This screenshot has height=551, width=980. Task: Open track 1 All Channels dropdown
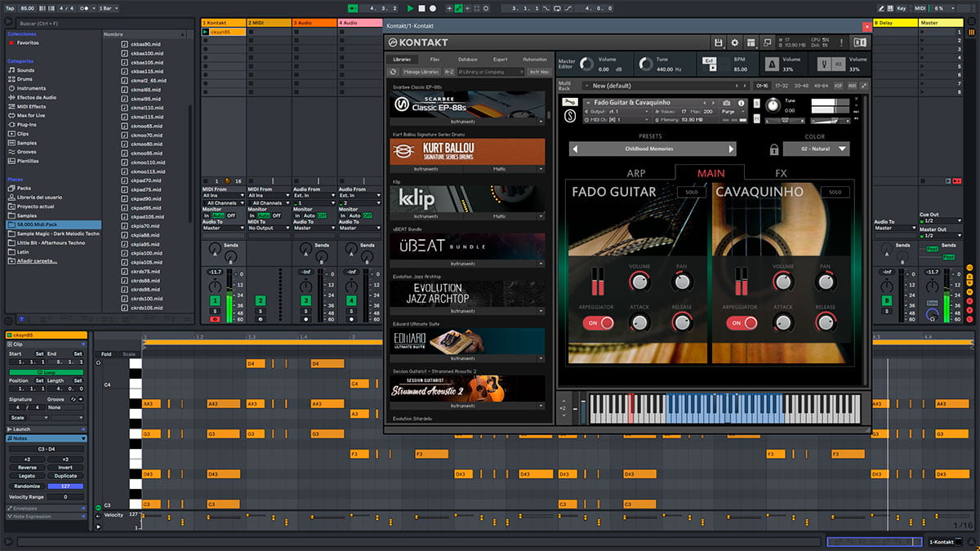pos(223,203)
